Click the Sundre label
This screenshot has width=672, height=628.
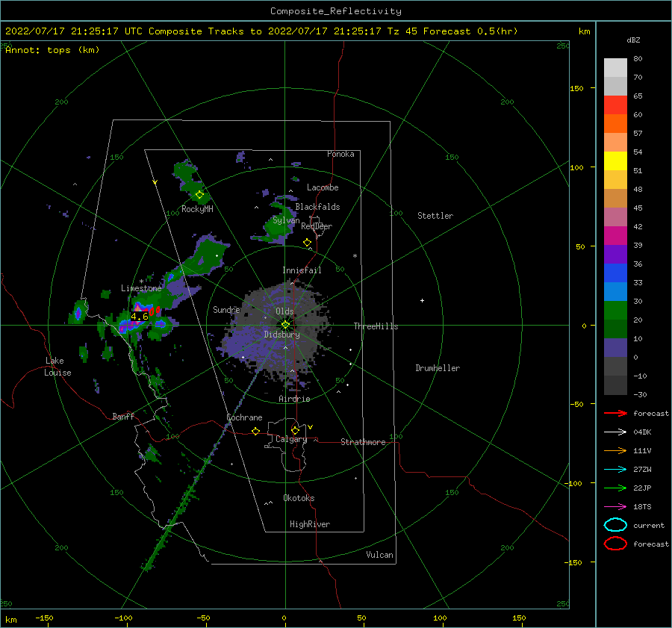point(226,309)
